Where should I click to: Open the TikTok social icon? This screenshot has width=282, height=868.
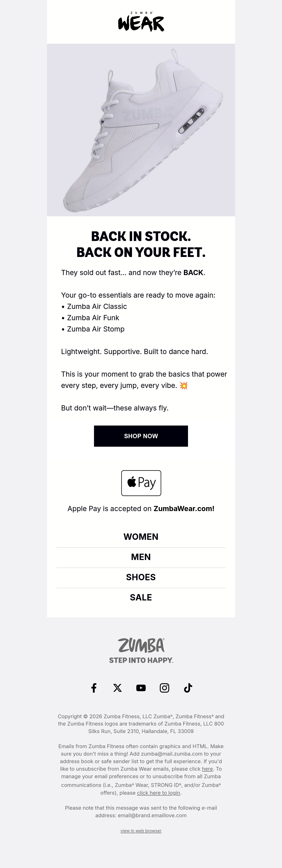coord(188,688)
